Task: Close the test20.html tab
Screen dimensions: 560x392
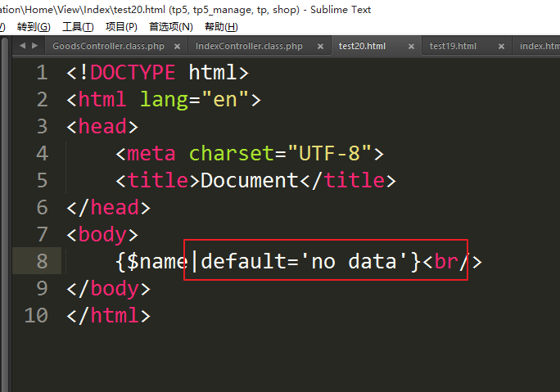Action: point(409,47)
